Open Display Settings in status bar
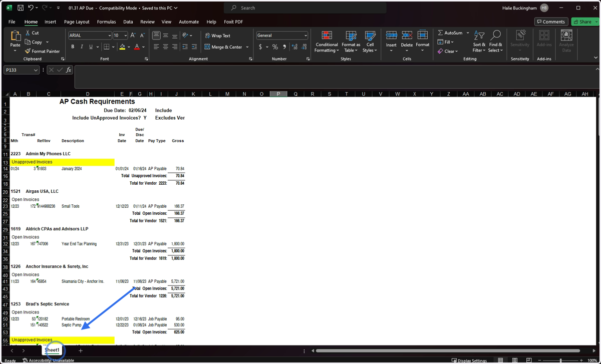601x364 pixels. (x=469, y=360)
